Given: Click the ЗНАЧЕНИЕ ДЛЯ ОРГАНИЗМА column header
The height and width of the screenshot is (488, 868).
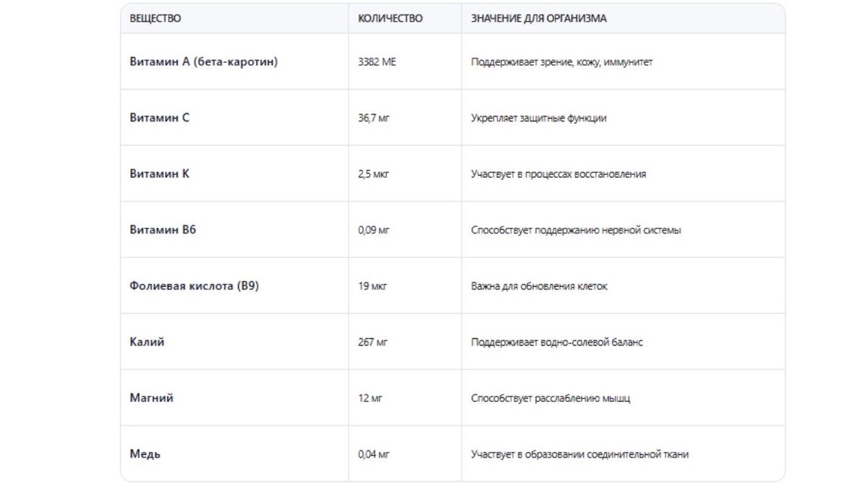Looking at the screenshot, I should pyautogui.click(x=539, y=19).
